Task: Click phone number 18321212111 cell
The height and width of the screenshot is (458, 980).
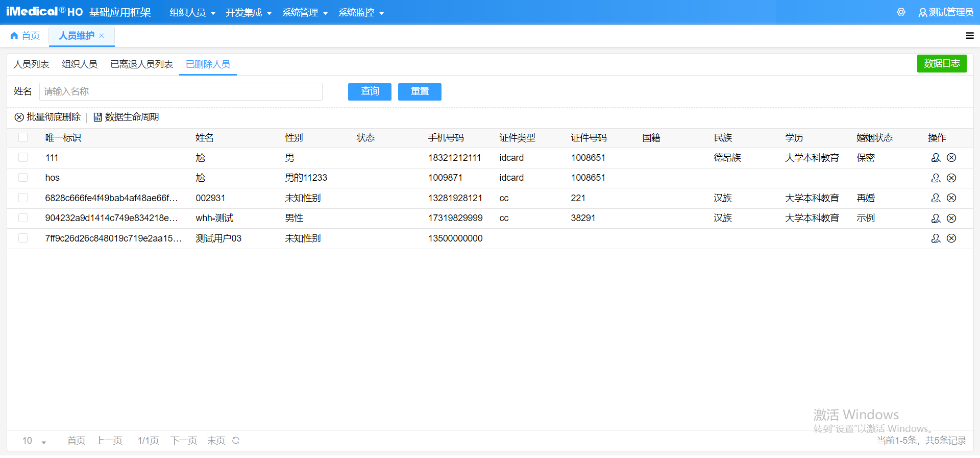Action: [x=454, y=158]
